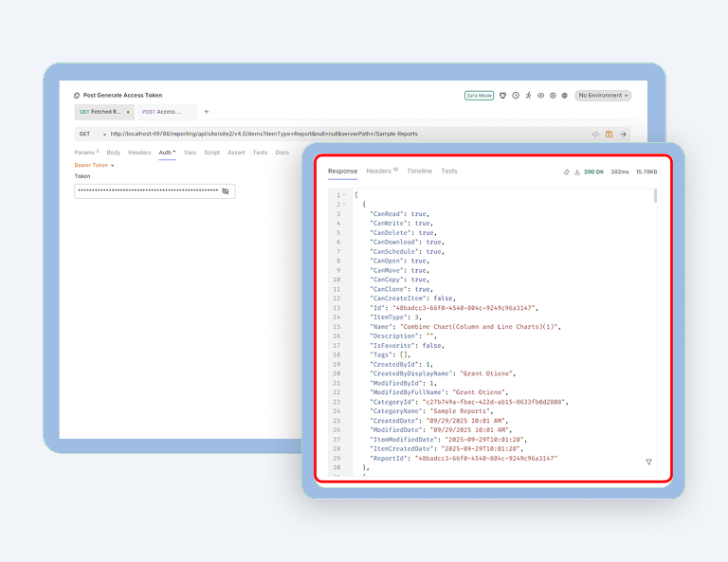Click the Post Generate Access Token title

click(122, 96)
